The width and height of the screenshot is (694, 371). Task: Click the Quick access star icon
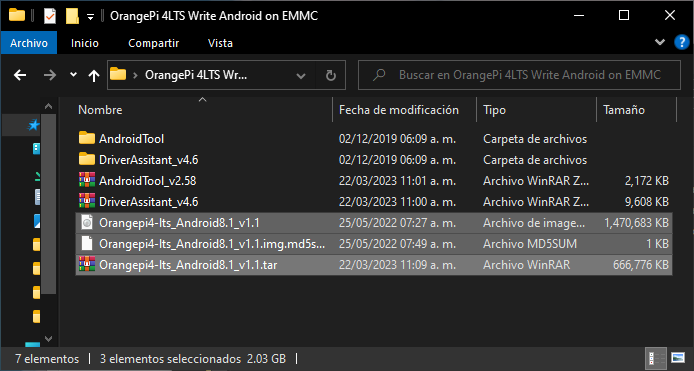34,125
